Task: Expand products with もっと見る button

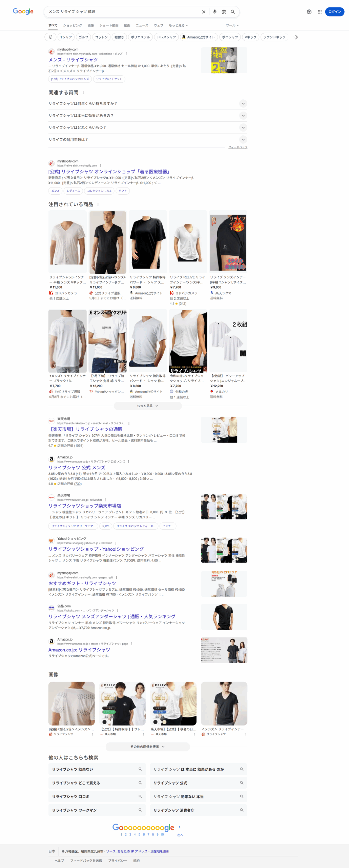Action: [x=147, y=406]
